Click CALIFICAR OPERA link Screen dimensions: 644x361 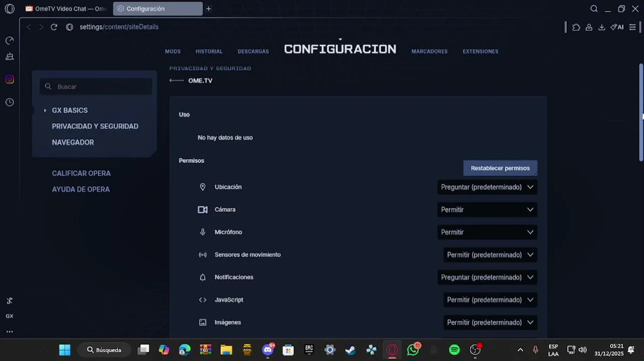coord(81,173)
